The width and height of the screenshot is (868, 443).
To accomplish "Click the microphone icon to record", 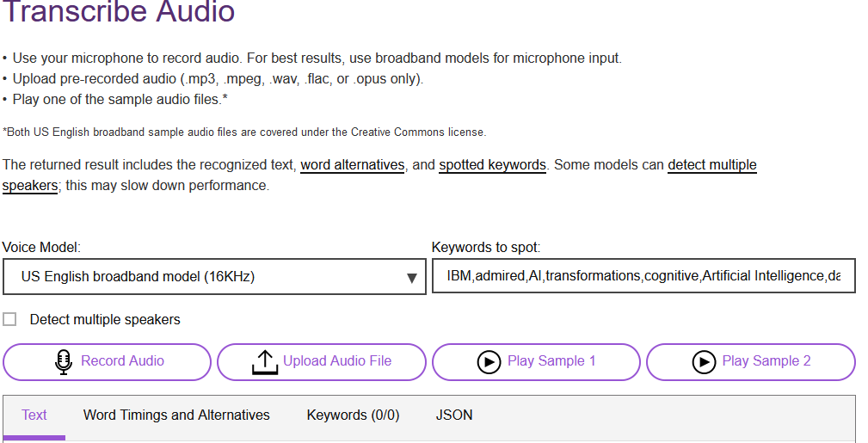I will [x=63, y=362].
